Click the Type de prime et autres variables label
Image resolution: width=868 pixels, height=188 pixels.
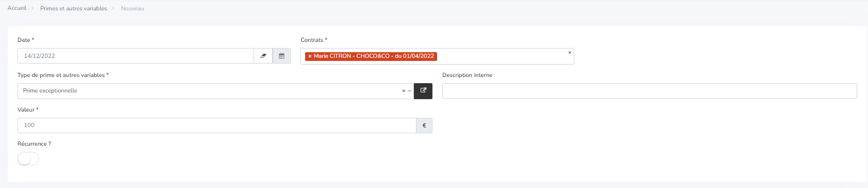(x=63, y=75)
